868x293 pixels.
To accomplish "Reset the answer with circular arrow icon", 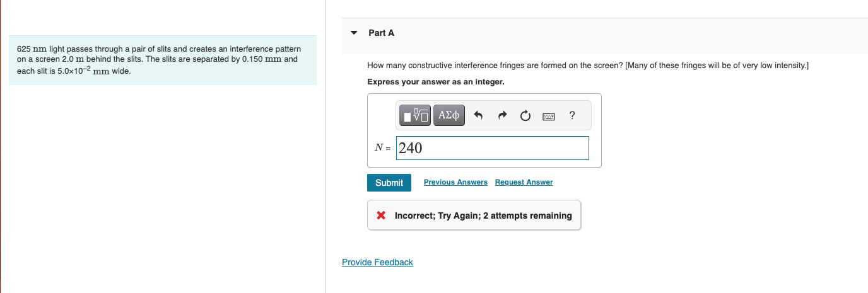I will (x=525, y=115).
